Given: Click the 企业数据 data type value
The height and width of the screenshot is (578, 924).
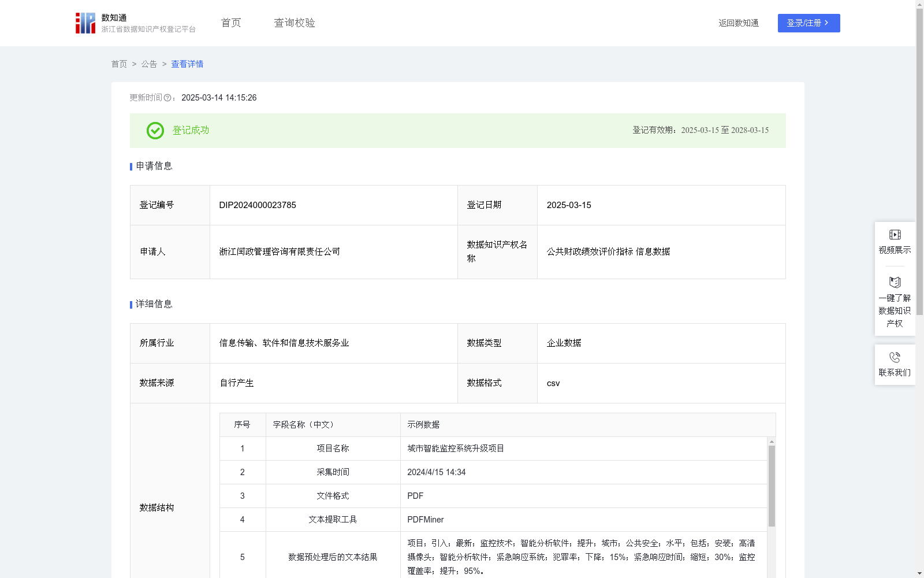Looking at the screenshot, I should click(x=564, y=343).
